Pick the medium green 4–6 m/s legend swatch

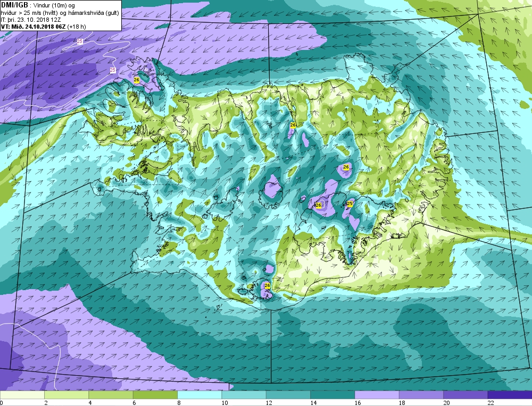click(111, 395)
